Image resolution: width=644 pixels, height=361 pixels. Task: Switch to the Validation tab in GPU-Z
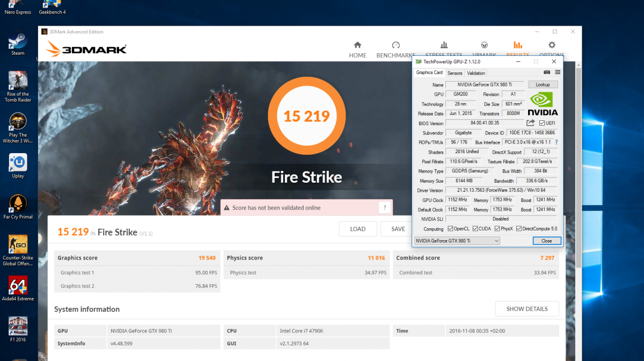coord(476,73)
